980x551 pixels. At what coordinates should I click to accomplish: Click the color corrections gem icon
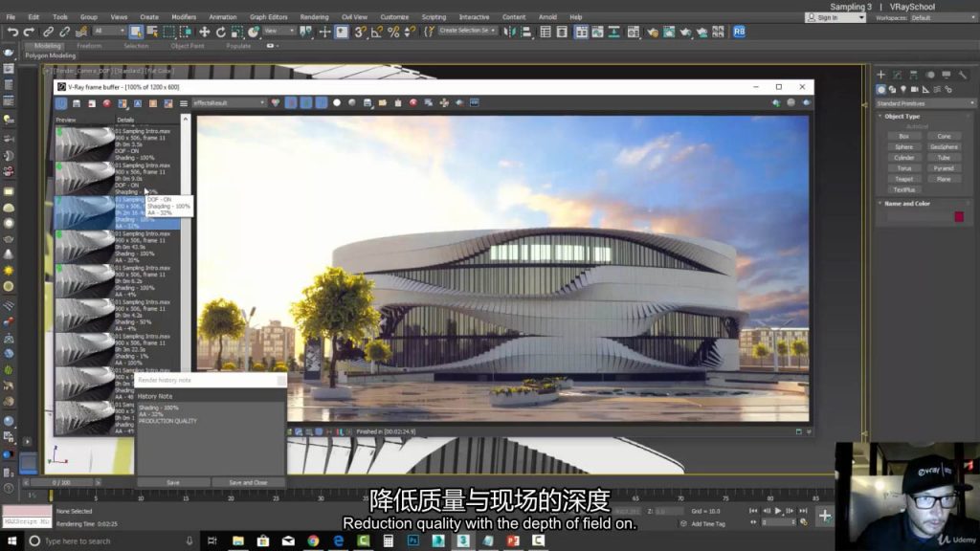pos(276,102)
